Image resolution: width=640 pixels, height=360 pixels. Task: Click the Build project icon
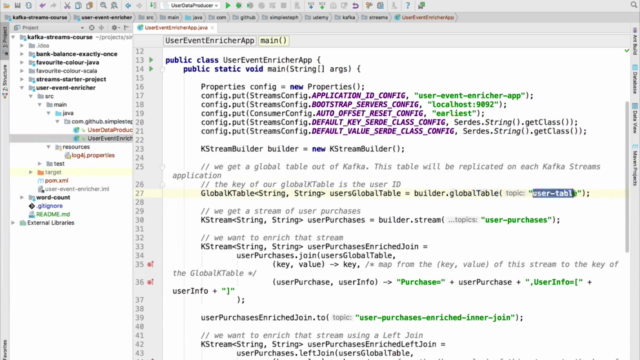click(x=153, y=6)
